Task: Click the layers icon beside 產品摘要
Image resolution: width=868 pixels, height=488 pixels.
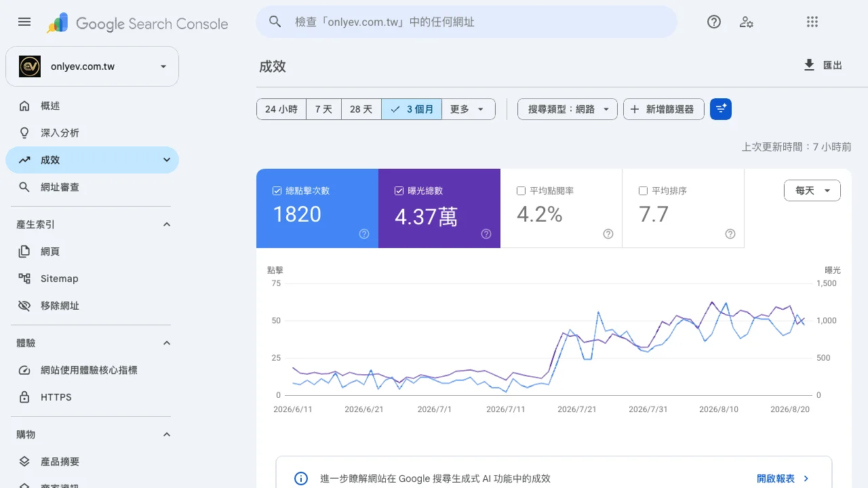Action: 24,462
